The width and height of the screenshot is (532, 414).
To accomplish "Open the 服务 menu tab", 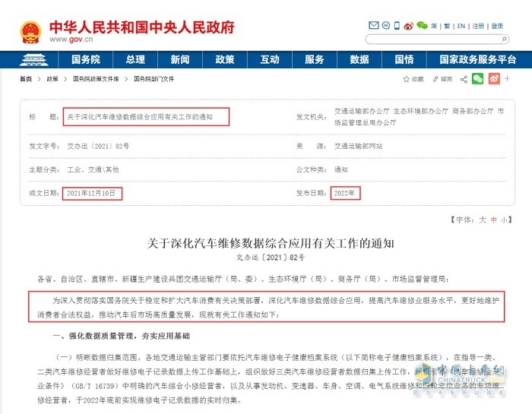I will (314, 59).
